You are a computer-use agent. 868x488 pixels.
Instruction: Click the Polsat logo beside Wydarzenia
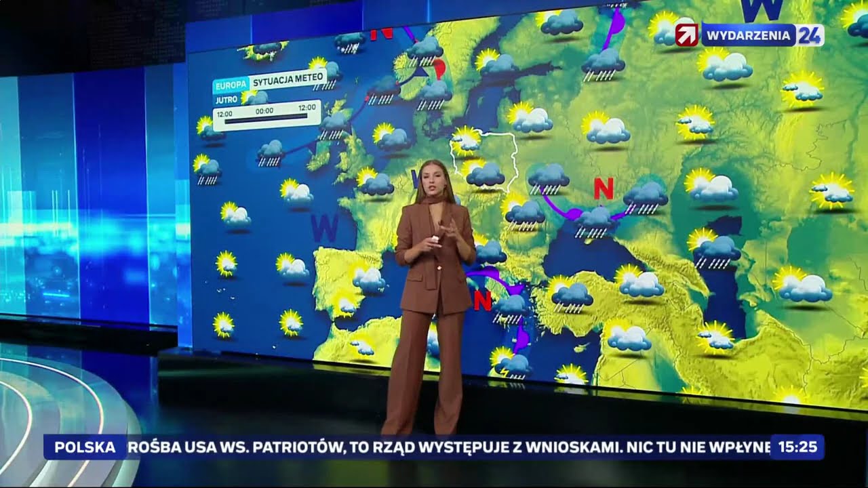[x=687, y=35]
